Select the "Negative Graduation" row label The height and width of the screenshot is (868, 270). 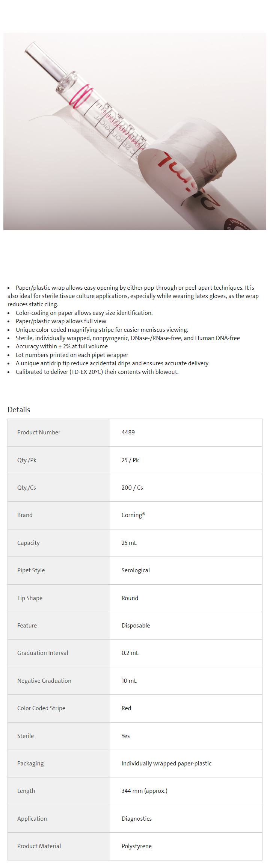[44, 681]
